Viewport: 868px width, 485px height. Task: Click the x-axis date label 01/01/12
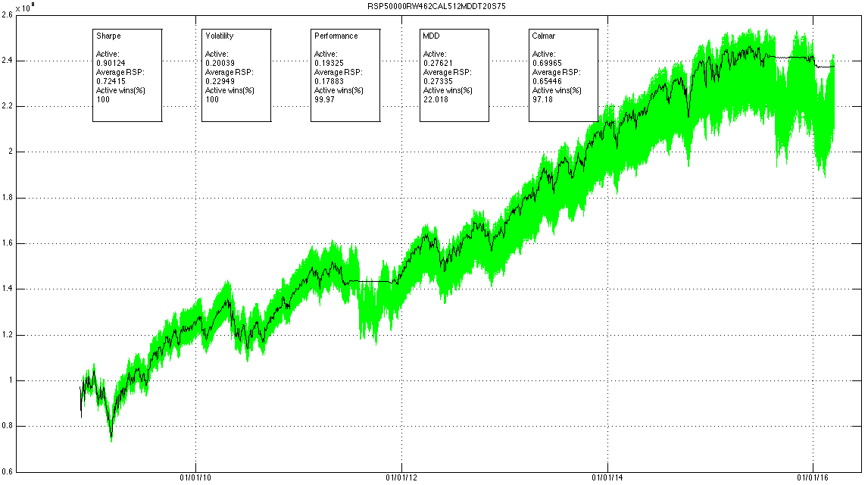(x=402, y=478)
